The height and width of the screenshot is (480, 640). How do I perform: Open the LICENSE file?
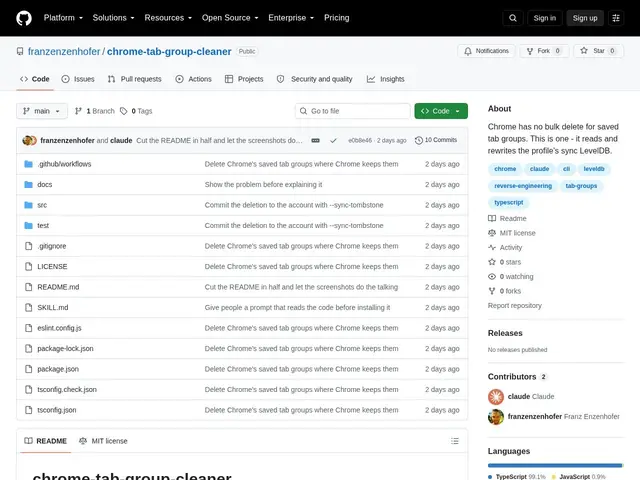tap(52, 267)
